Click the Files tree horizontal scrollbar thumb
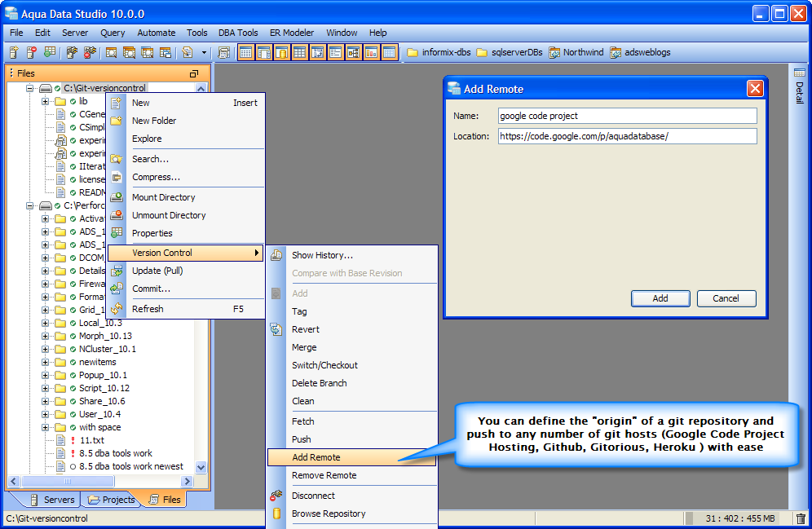This screenshot has width=812, height=529. point(68,482)
